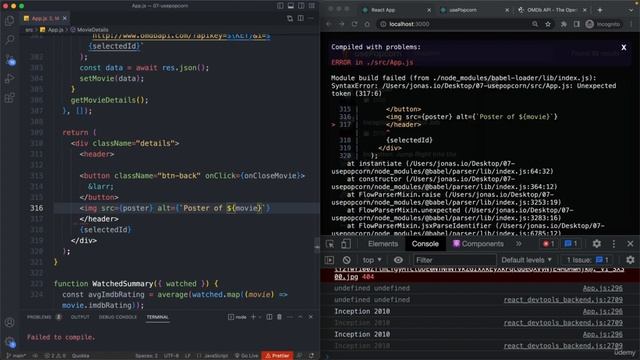Viewport: 640px width, 360px height.
Task: Switch to the OMDb API browser tab
Action: click(551, 10)
